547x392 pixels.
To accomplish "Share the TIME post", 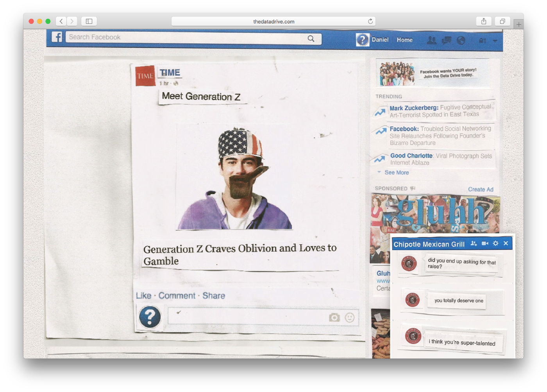I will [x=214, y=296].
